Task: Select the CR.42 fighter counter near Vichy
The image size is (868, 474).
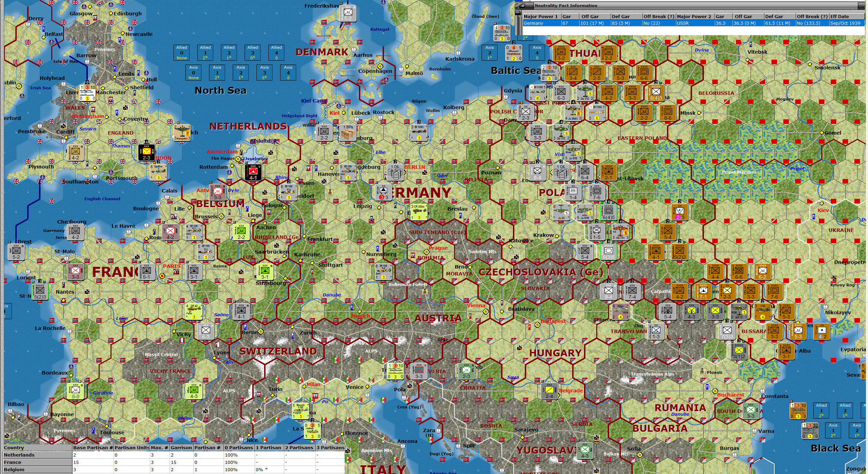Action: pyautogui.click(x=194, y=311)
